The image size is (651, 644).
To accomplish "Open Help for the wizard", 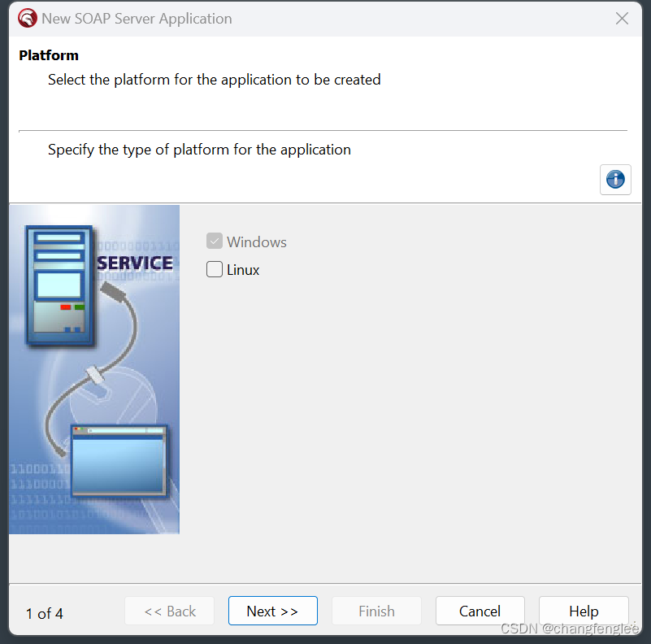I will 584,611.
